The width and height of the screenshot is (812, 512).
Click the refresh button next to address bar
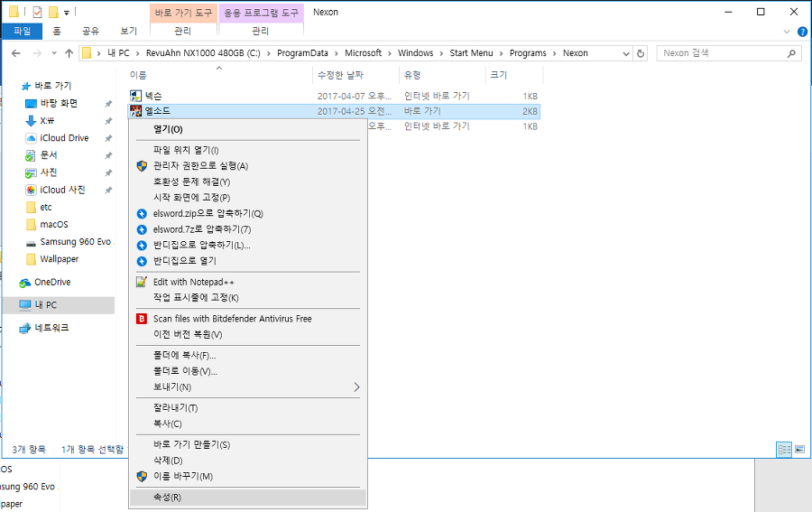[x=641, y=53]
